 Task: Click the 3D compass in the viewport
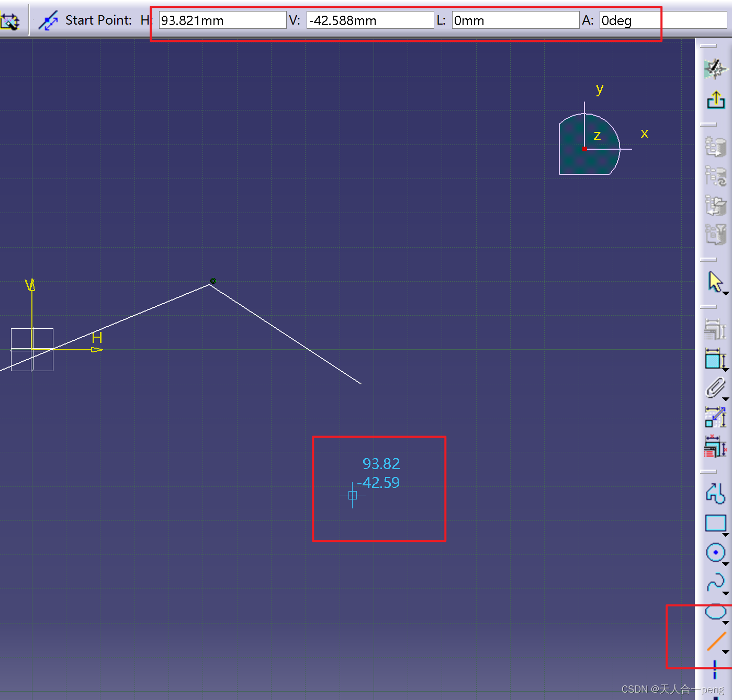(x=590, y=145)
